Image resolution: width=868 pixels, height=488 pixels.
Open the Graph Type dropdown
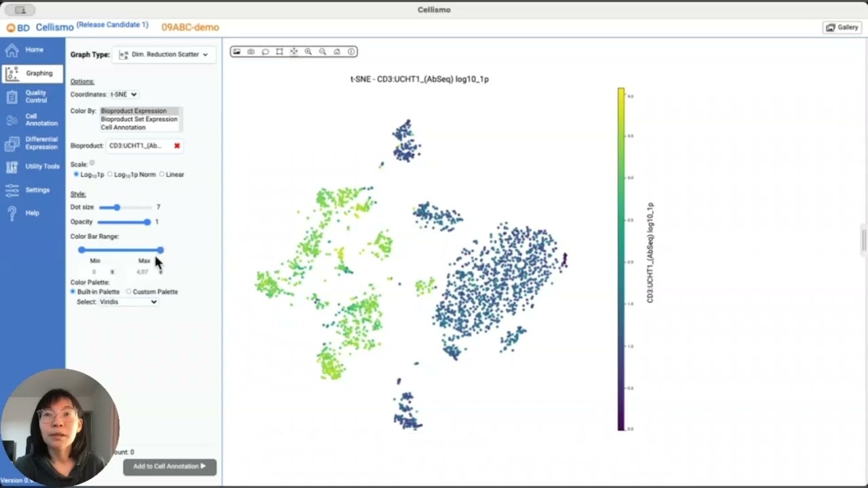pos(163,54)
